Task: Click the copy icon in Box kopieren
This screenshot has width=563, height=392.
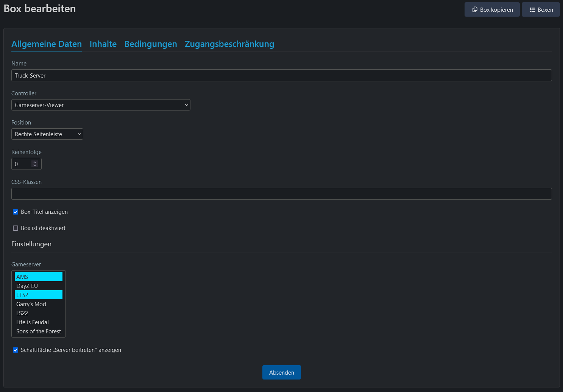Action: pos(475,9)
